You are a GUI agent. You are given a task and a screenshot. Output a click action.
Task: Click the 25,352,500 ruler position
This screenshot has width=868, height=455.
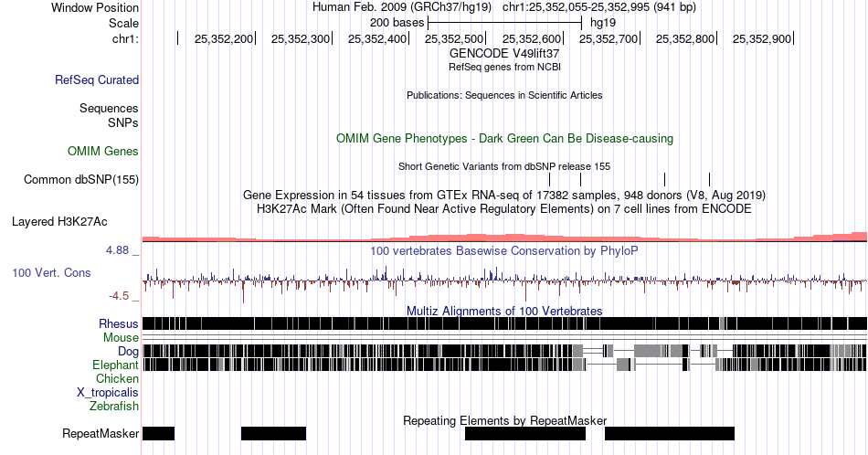pos(454,38)
